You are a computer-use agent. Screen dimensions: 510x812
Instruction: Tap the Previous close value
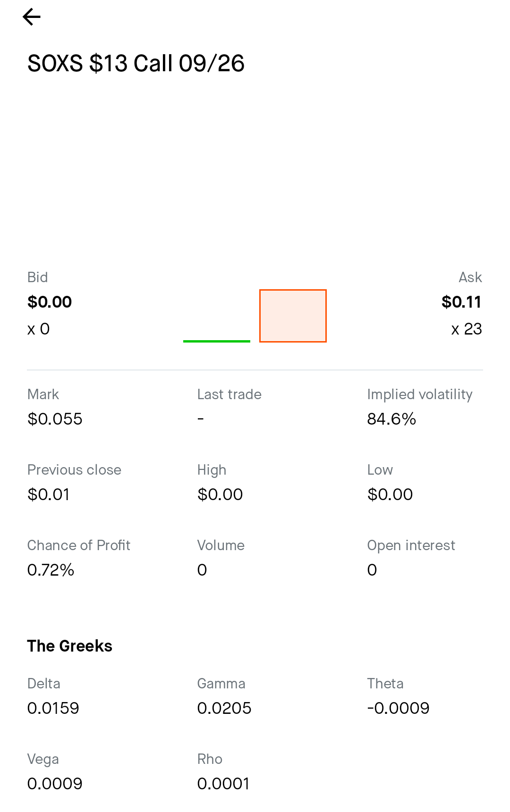click(49, 494)
